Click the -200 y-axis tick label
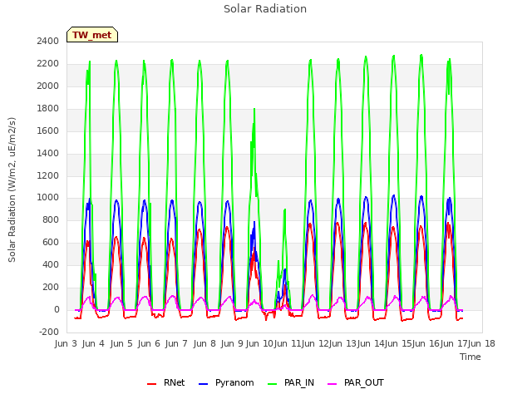This screenshot has width=532, height=399. pyautogui.click(x=49, y=332)
